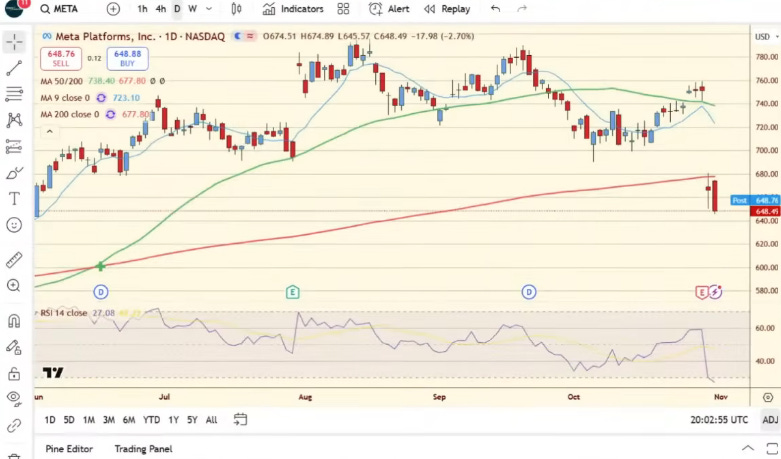781x459 pixels.
Task: Open the Fibonacci retracement tools
Action: click(x=14, y=94)
